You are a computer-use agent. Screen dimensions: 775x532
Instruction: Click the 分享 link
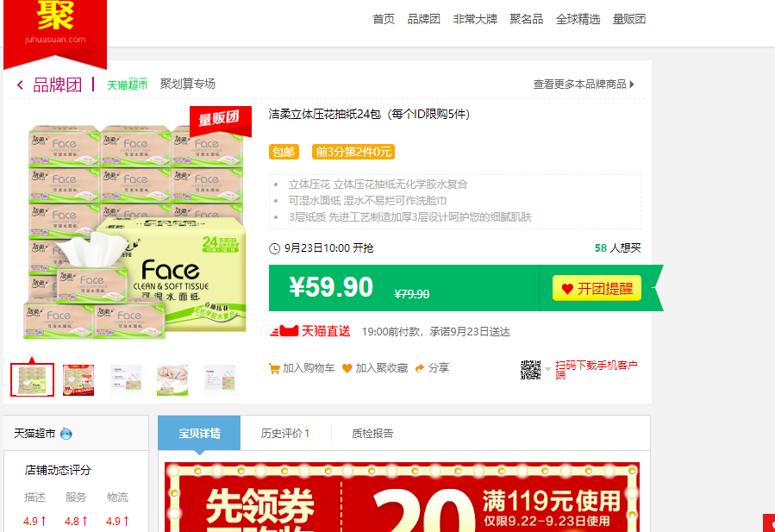[439, 368]
